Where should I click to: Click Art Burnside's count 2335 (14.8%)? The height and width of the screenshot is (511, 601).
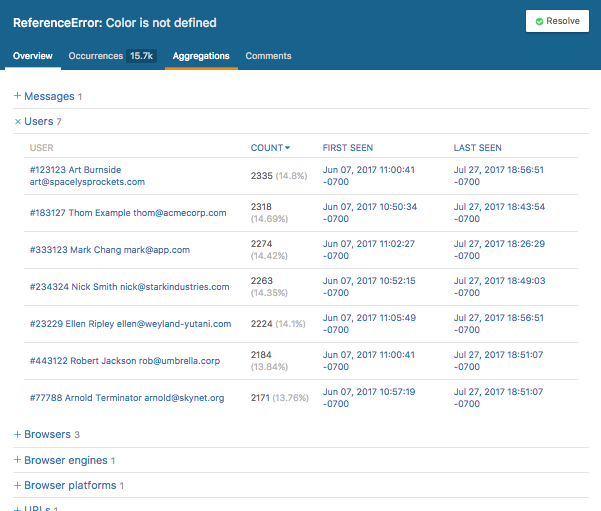279,176
